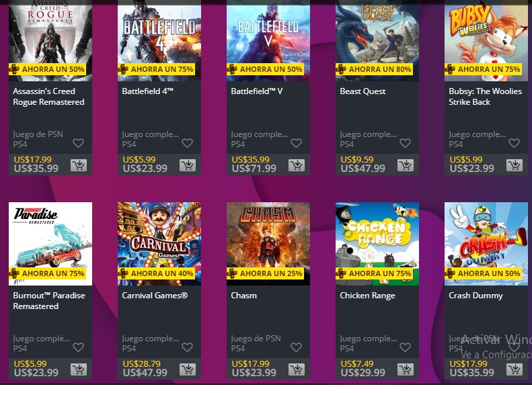Toggle wishlist heart for Carnival Games

(187, 347)
